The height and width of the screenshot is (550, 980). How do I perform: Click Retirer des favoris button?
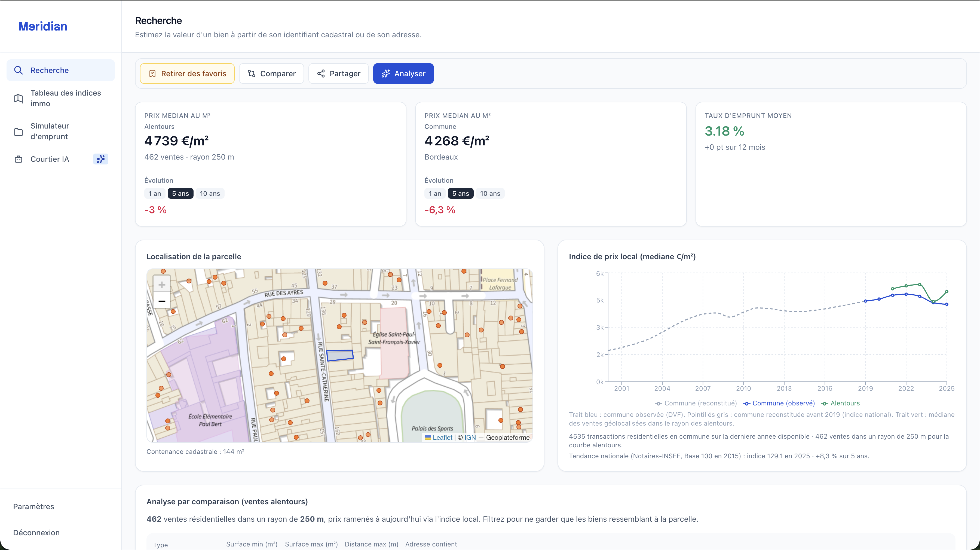[x=187, y=74]
